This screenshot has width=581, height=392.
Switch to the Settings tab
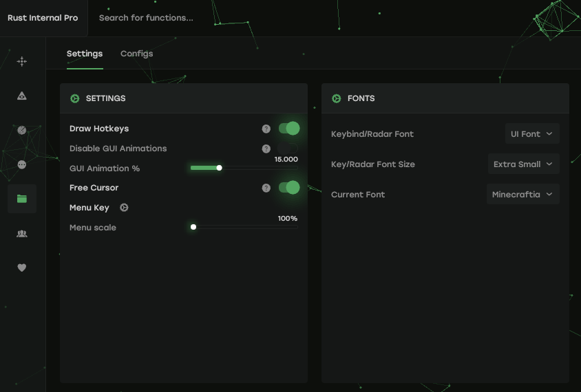tap(85, 54)
